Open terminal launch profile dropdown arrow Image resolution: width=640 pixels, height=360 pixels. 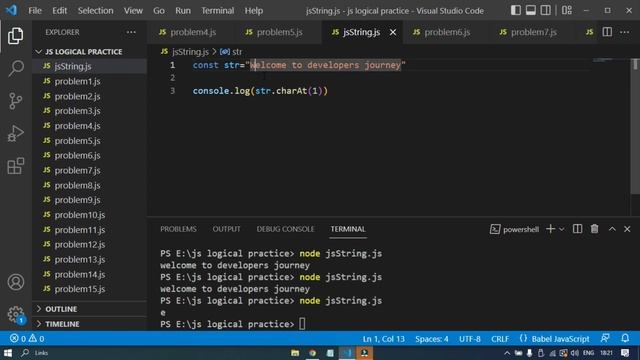(562, 229)
